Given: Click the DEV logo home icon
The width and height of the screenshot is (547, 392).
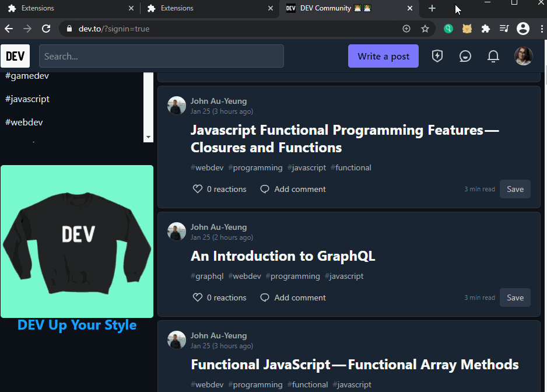Looking at the screenshot, I should [15, 56].
